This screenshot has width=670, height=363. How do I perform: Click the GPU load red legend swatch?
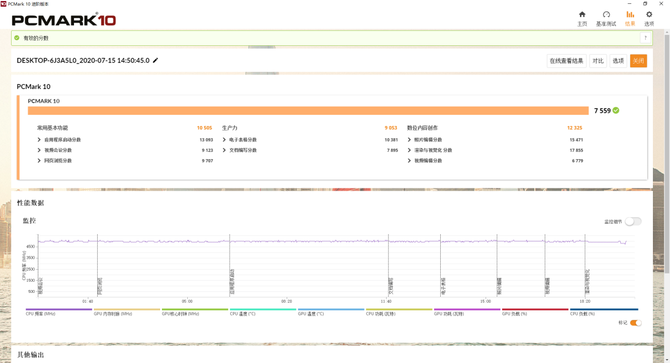(x=535, y=309)
